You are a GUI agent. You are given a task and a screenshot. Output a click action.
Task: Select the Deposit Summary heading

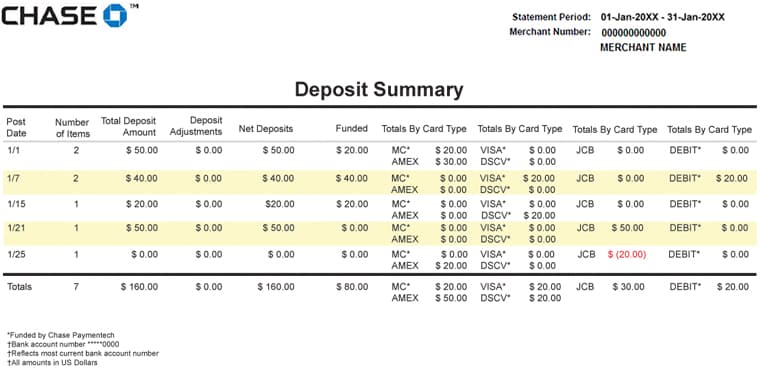379,90
